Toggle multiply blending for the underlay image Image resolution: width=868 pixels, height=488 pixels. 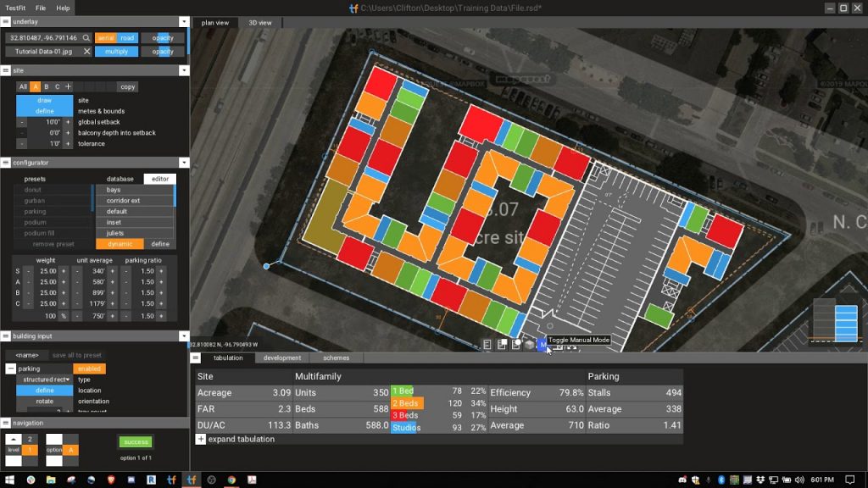pyautogui.click(x=116, y=51)
